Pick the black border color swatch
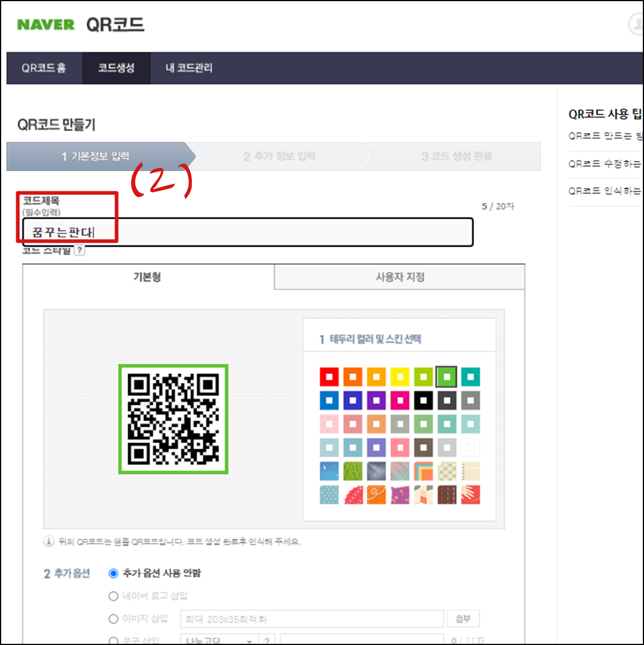The image size is (644, 645). [x=423, y=400]
